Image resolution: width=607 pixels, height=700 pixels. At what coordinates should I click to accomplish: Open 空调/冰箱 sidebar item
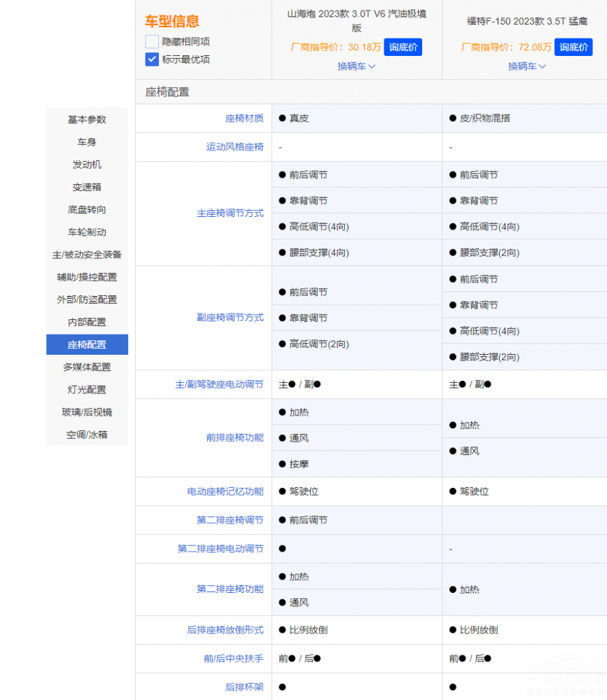[87, 434]
